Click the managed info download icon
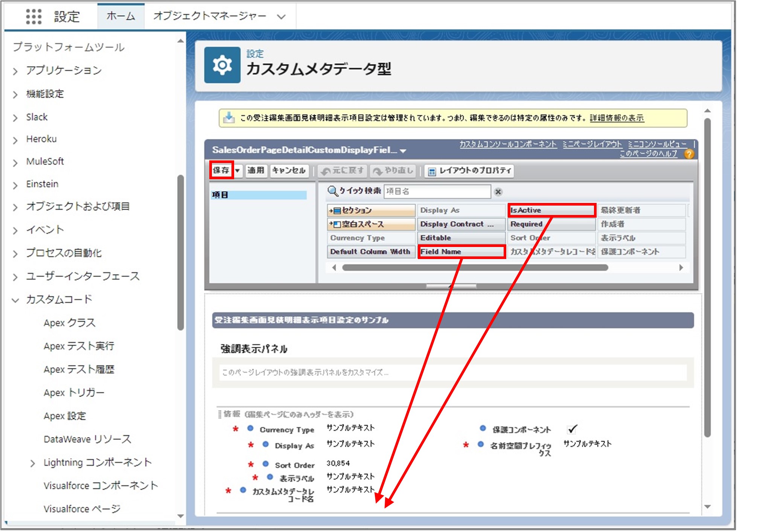 (228, 118)
